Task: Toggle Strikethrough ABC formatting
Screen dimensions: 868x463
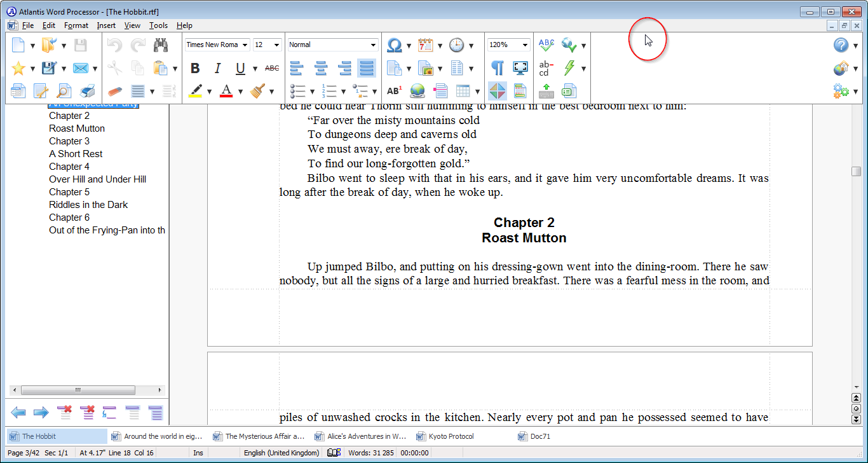Action: 272,68
